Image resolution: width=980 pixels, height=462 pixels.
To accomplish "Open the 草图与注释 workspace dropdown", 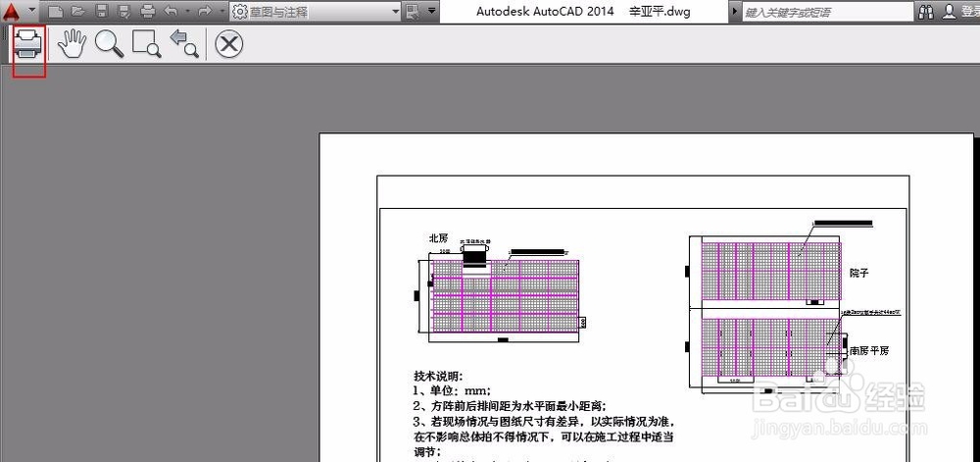I will tap(315, 11).
